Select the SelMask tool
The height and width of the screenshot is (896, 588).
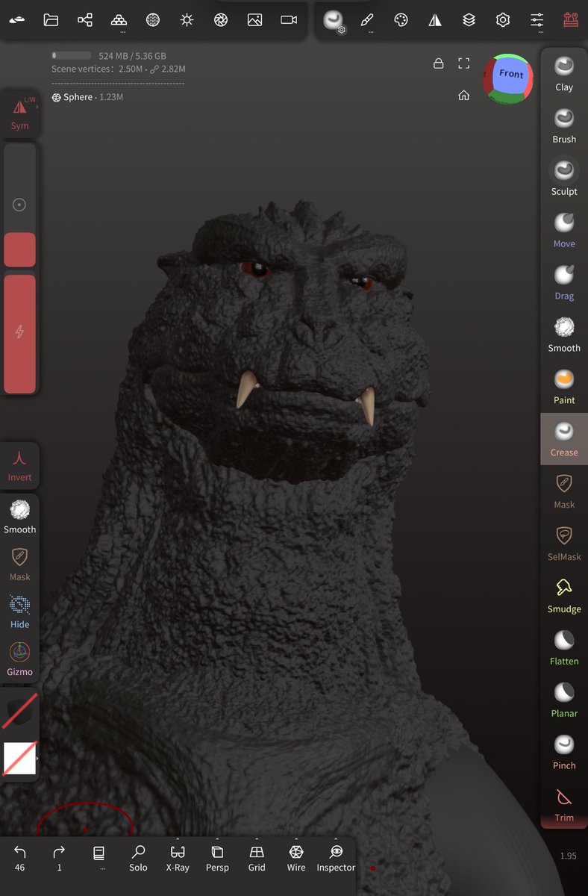pos(564,544)
